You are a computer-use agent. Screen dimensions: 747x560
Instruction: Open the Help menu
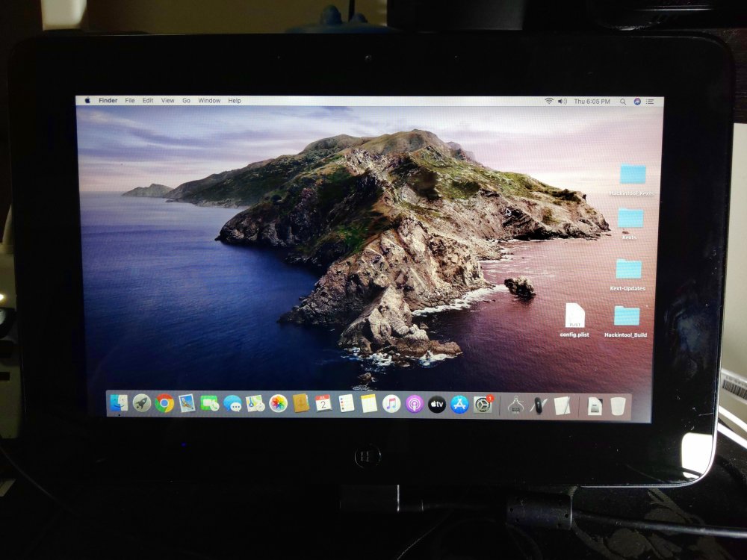pyautogui.click(x=235, y=101)
